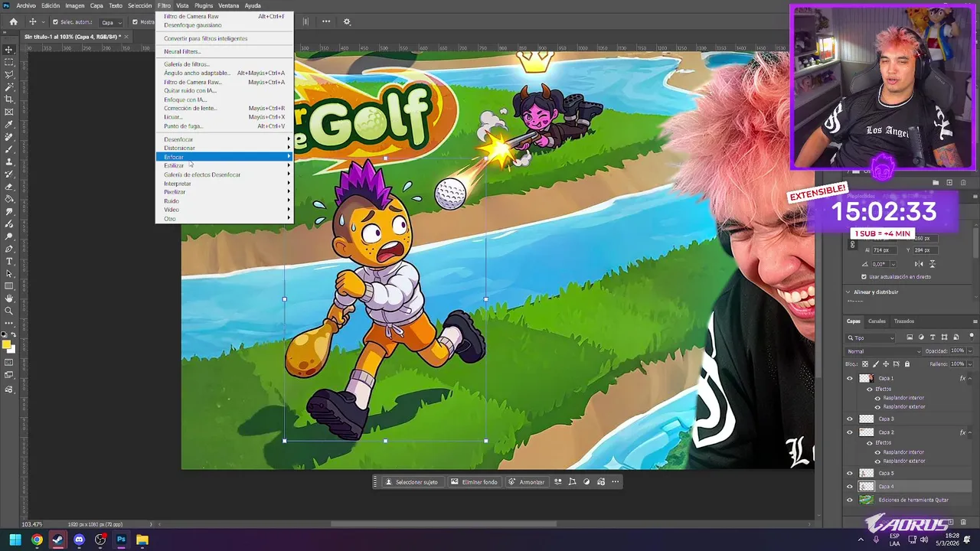980x551 pixels.
Task: Hide the Capa 4 layer
Action: point(849,487)
